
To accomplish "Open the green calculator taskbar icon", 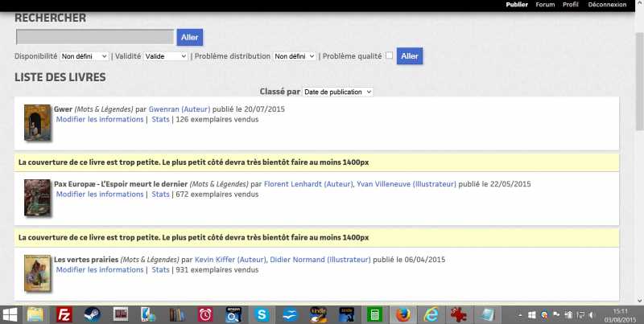I will point(374,314).
